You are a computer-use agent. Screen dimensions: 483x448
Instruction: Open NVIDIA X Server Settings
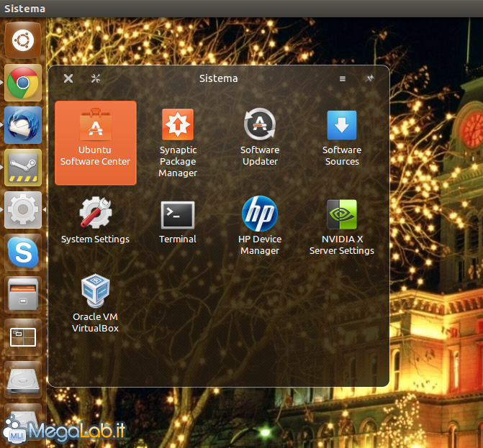(x=342, y=227)
